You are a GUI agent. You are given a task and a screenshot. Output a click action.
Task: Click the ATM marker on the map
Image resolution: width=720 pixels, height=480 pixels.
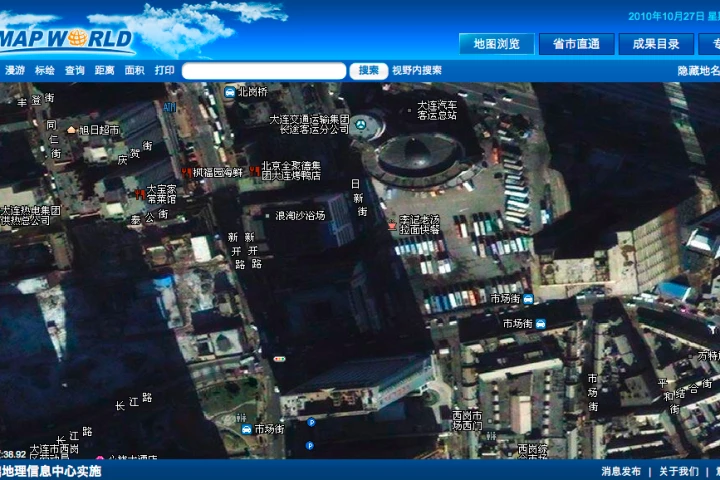[169, 107]
